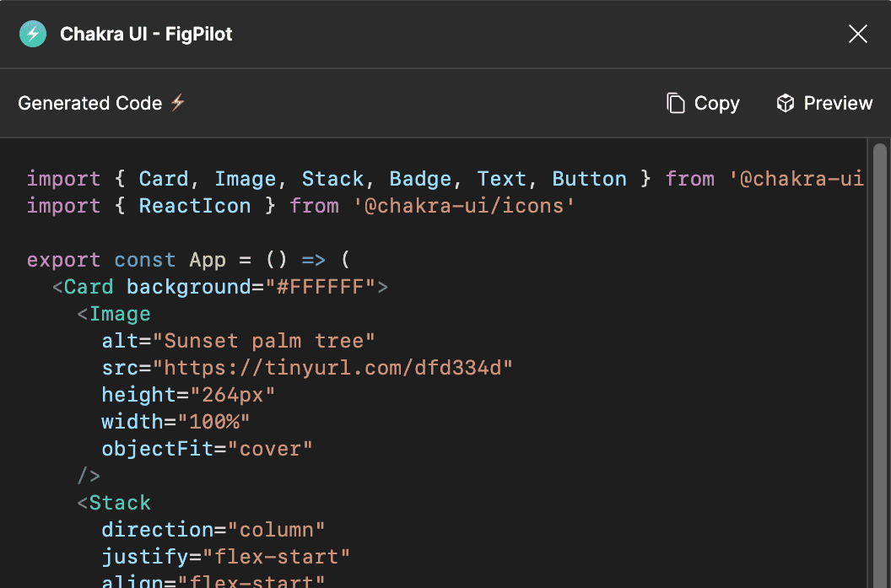Click the clipboard icon next to Copy
This screenshot has width=891, height=588.
pos(676,102)
